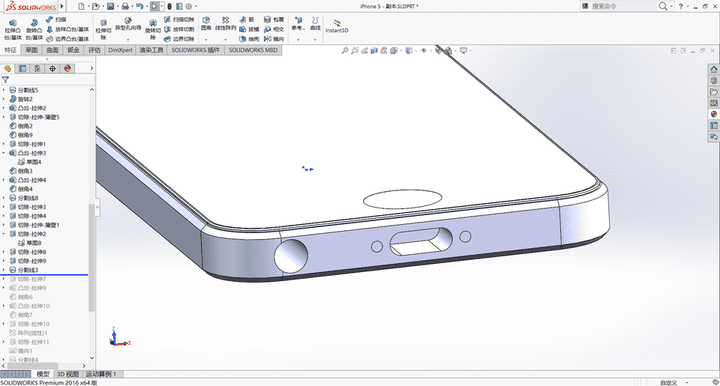720x386 pixels.
Task: Select the Revolved Cut (旋转切除) tool
Action: click(153, 29)
